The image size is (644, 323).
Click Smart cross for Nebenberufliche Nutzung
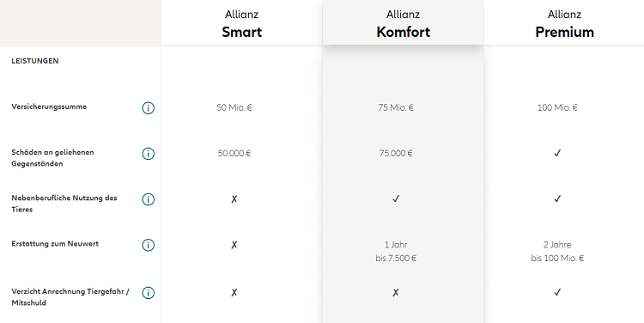point(234,199)
